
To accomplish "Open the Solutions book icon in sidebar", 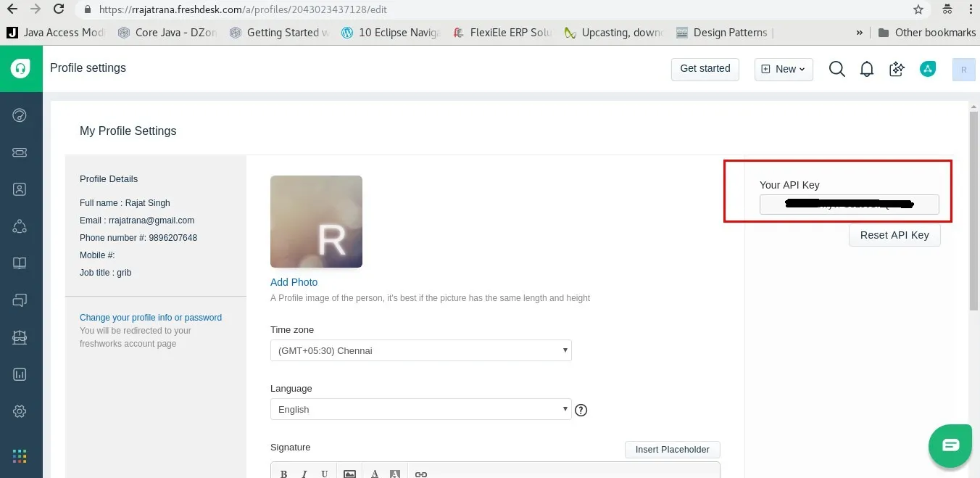I will (x=20, y=263).
